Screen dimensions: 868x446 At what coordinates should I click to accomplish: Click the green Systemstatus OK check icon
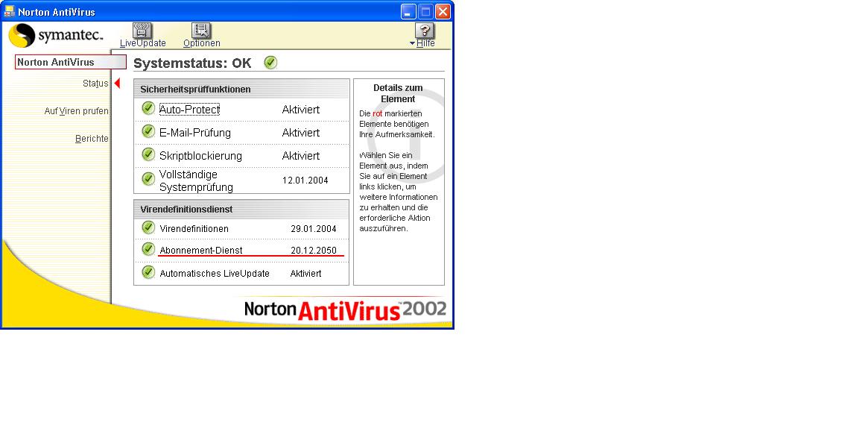pos(270,63)
